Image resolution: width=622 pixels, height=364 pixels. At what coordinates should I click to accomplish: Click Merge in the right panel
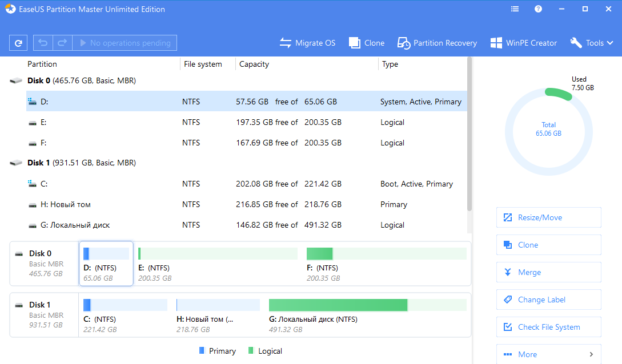pyautogui.click(x=548, y=272)
